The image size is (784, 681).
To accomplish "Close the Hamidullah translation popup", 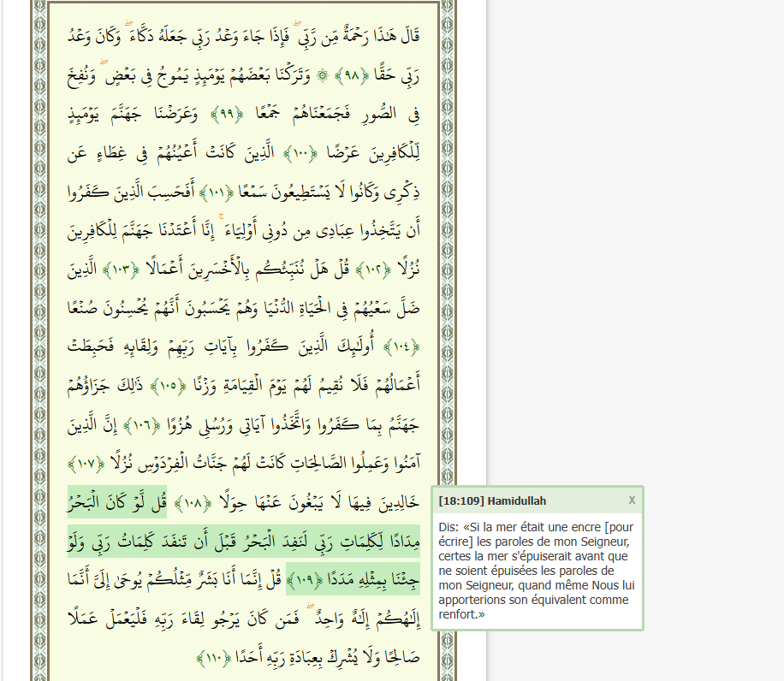I will [x=632, y=500].
